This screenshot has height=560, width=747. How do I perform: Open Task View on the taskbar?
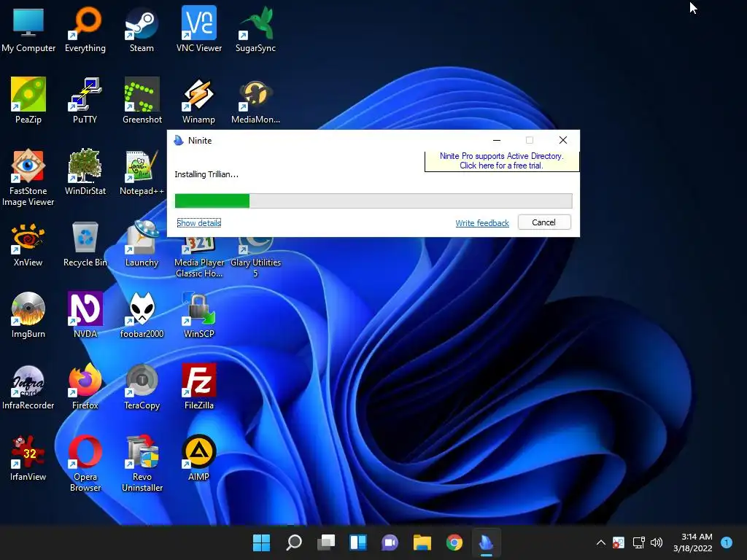326,542
